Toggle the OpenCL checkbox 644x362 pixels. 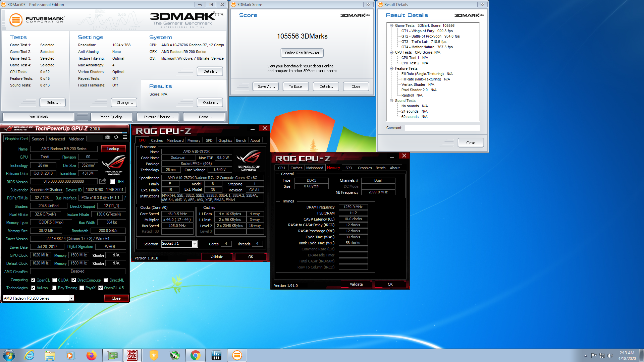tap(33, 280)
